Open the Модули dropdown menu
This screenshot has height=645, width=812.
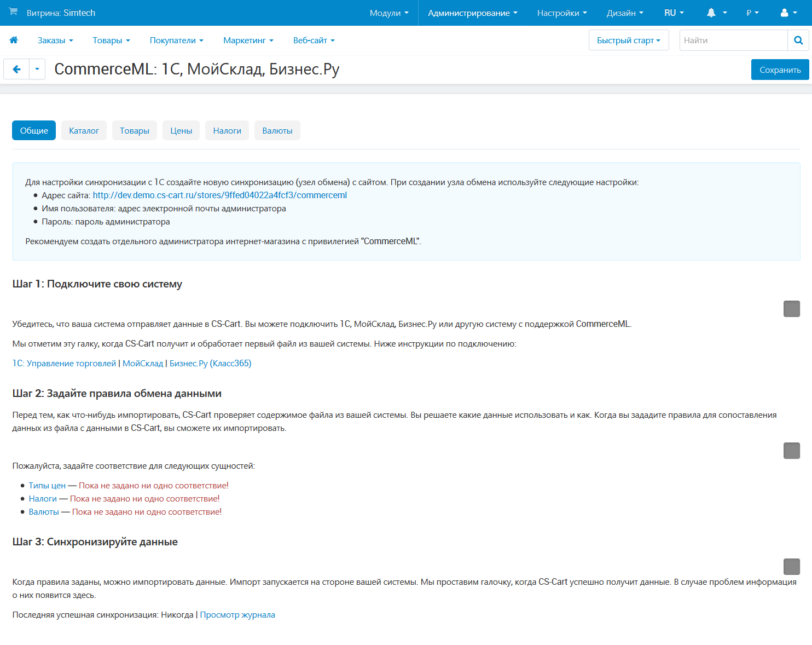coord(389,13)
